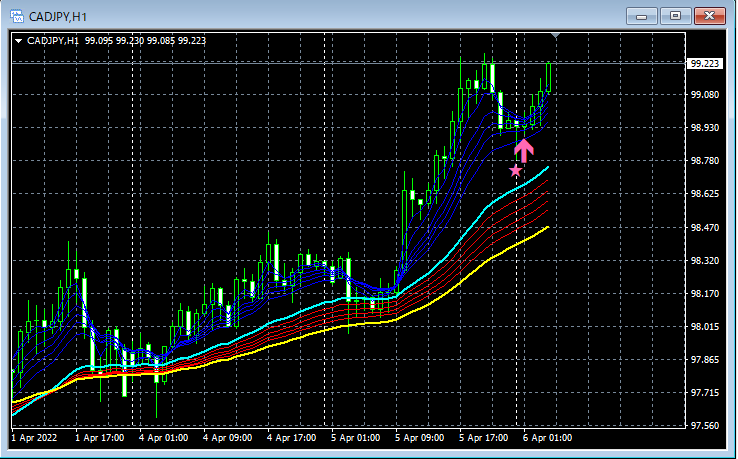Click the 98.320 price scale label
Image resolution: width=738 pixels, height=459 pixels.
pos(705,260)
